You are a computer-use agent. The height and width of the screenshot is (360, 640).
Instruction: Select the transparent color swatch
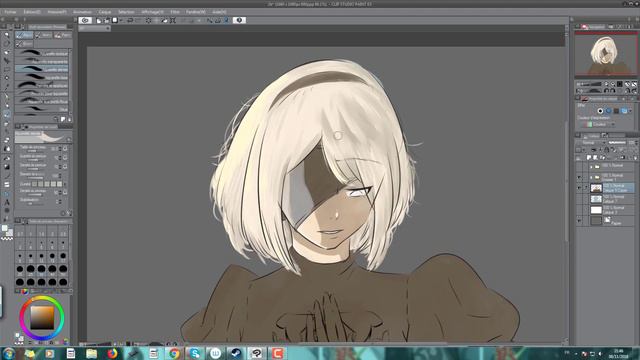click(7, 238)
